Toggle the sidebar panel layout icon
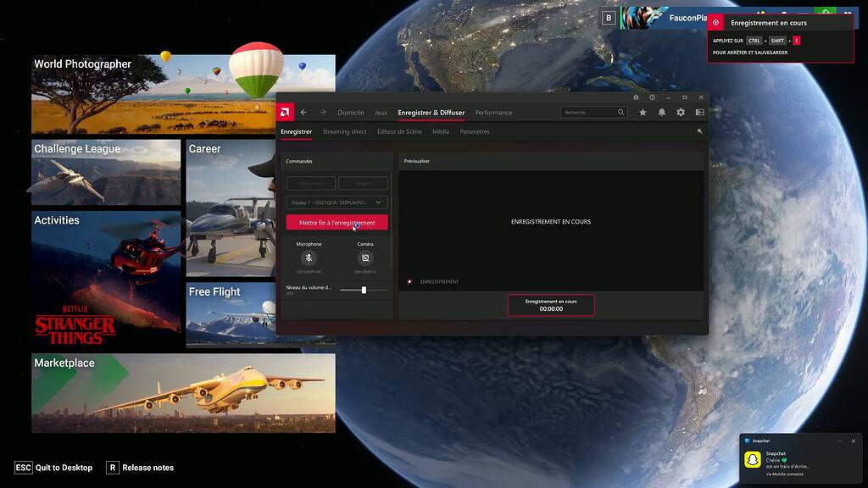 point(699,113)
